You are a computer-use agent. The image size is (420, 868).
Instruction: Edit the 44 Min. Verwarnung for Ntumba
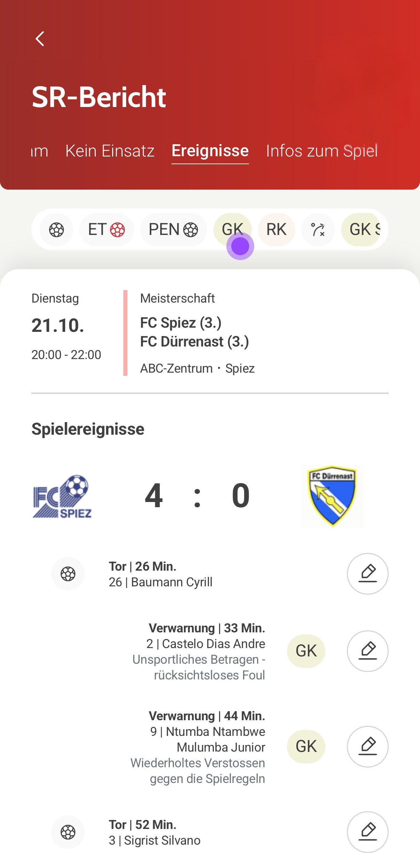pos(367,747)
